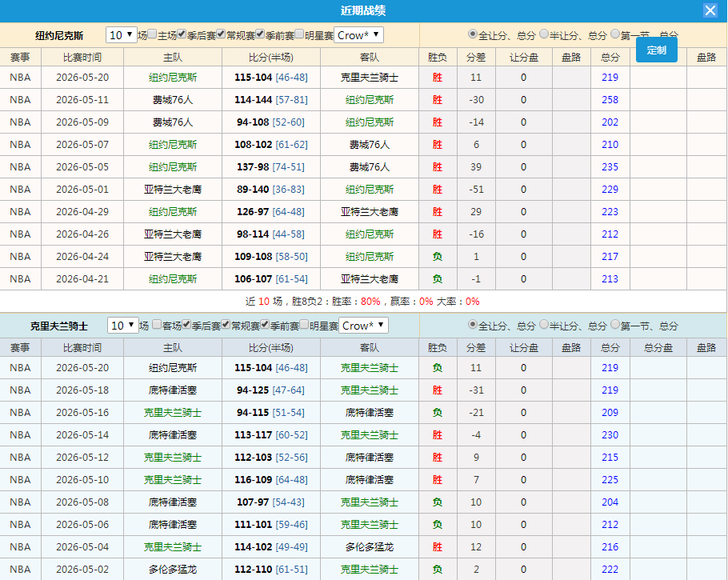
Task: Click the 克里夫兰骑士 section title
Action: tap(58, 326)
